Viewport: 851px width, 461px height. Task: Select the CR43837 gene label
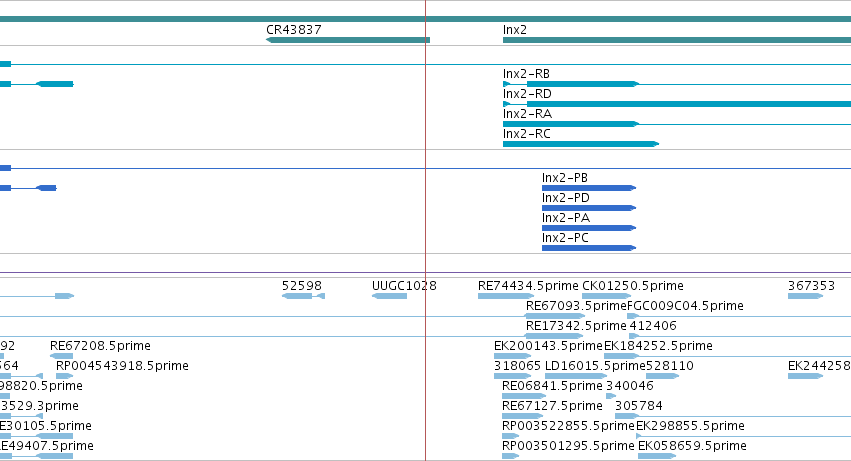(294, 30)
